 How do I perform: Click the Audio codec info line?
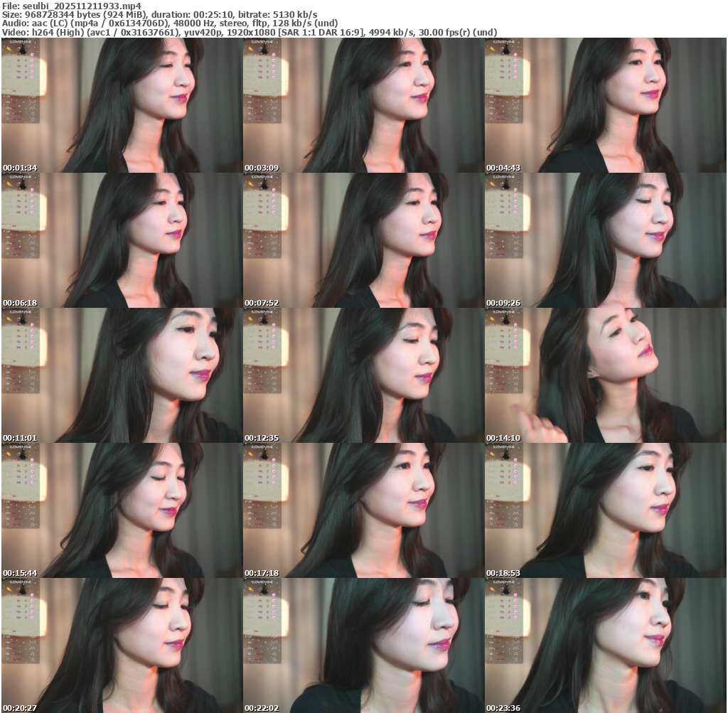[169, 23]
